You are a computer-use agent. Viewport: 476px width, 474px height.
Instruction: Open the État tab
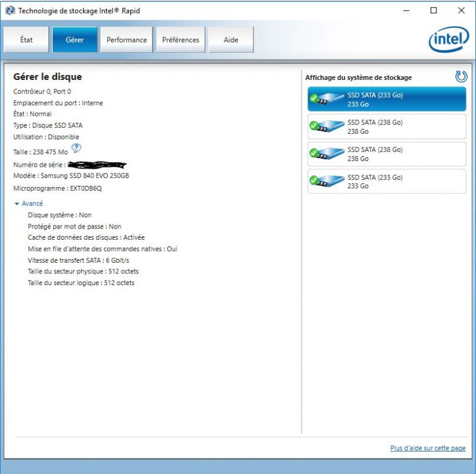tap(26, 40)
